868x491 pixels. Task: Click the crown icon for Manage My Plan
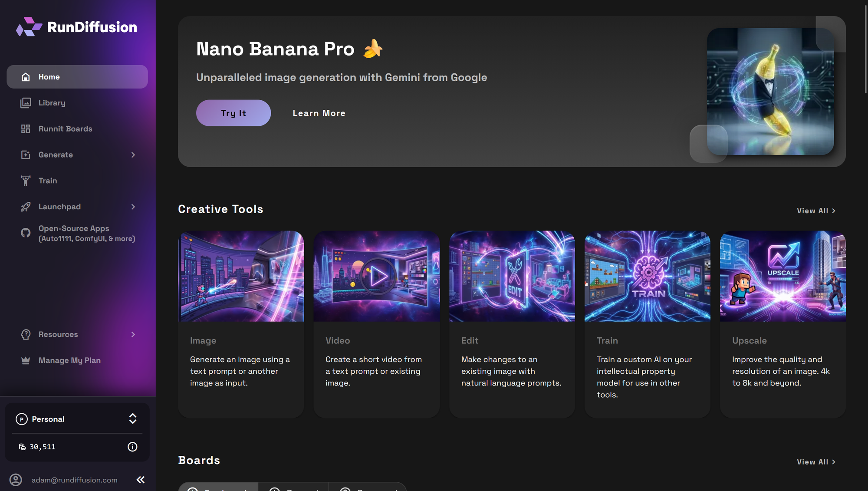[26, 360]
